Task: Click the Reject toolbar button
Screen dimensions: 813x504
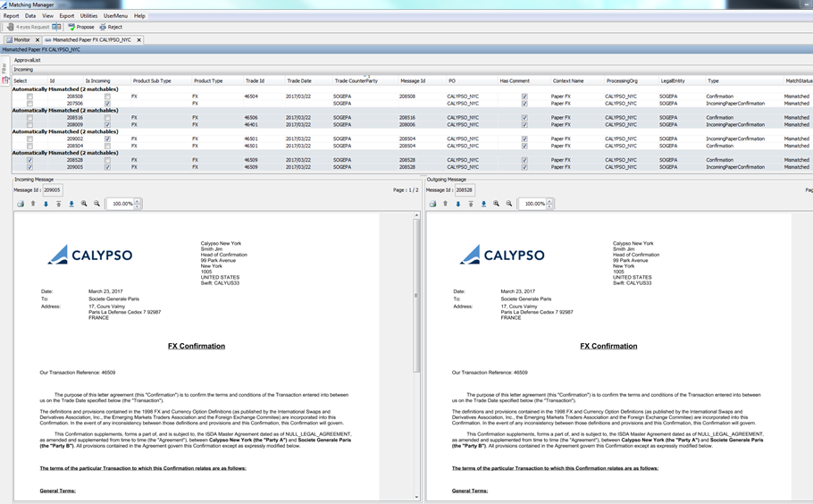Action: (x=111, y=27)
